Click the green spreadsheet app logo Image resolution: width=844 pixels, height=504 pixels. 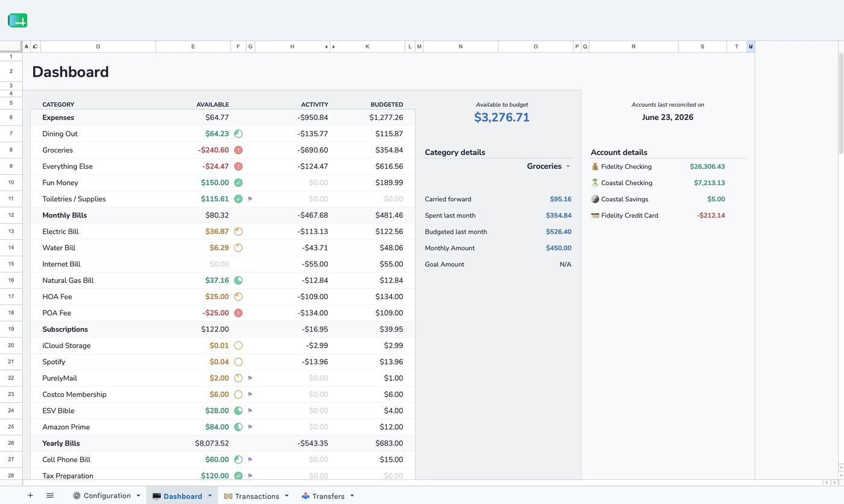pos(17,20)
